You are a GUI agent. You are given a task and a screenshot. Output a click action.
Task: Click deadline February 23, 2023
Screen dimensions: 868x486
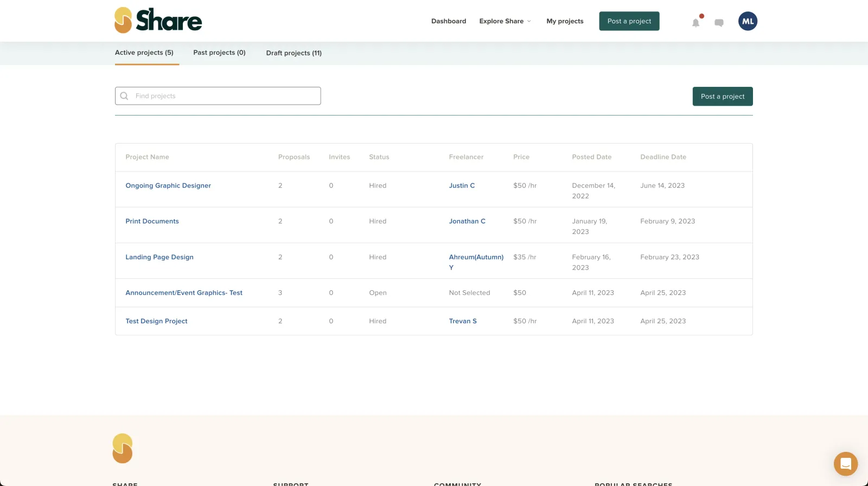tap(670, 257)
